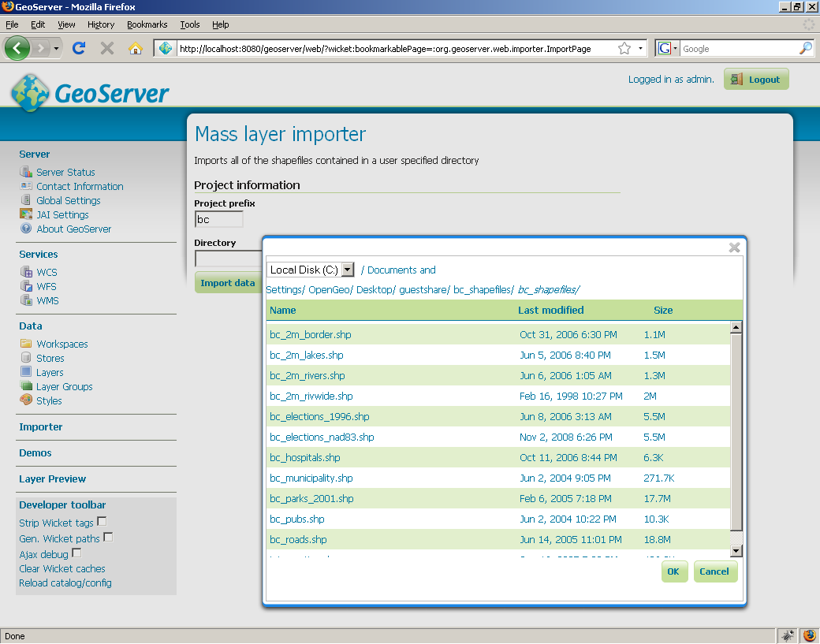Screen dimensions: 820x644
Task: Open the Tools menu
Action: point(189,24)
